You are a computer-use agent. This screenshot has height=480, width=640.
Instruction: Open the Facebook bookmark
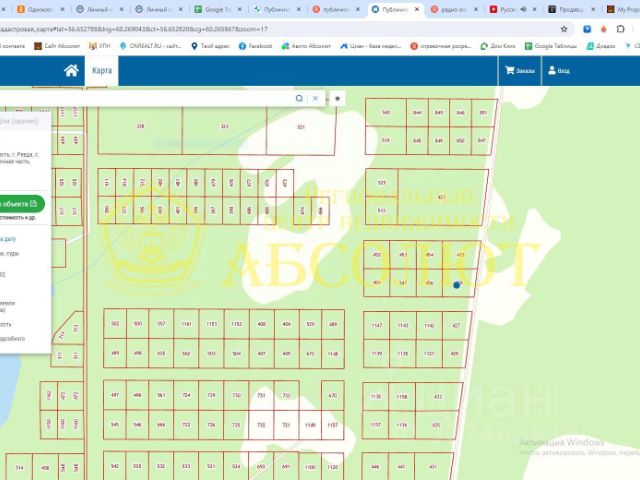[x=256, y=46]
